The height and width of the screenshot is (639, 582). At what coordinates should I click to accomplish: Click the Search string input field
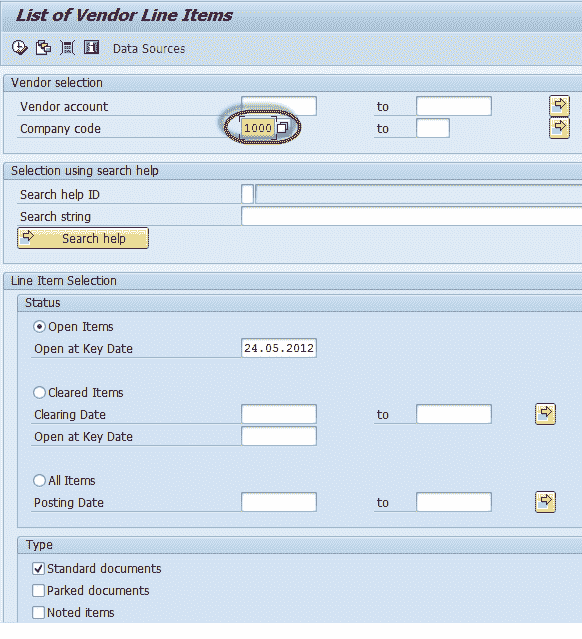click(x=412, y=216)
